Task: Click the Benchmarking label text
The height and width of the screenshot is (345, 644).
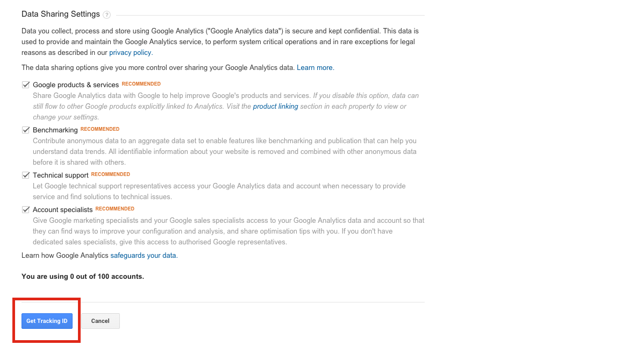Action: (55, 130)
